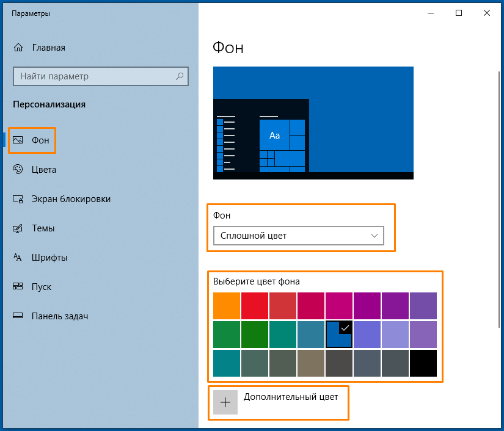This screenshot has width=504, height=431.
Task: Click the Дополнительный цвет link text
Action: (x=291, y=397)
